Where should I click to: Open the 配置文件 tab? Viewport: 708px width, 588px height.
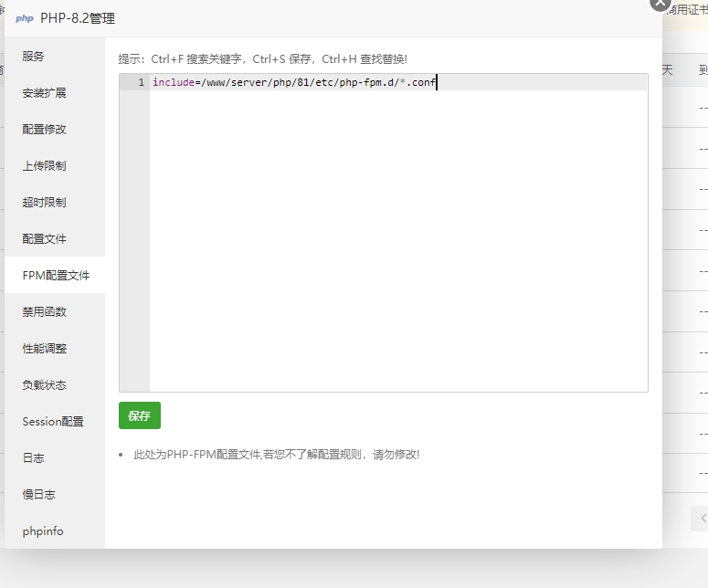coord(55,238)
